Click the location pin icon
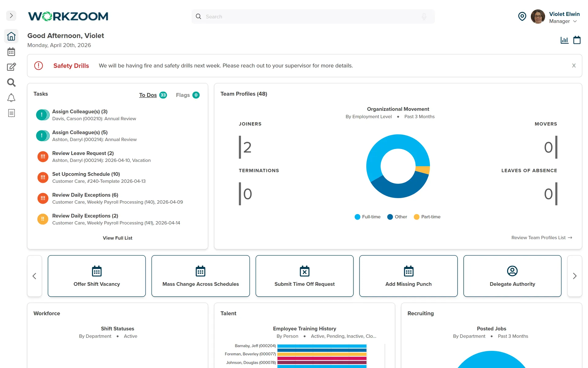The image size is (588, 368). pyautogui.click(x=522, y=16)
